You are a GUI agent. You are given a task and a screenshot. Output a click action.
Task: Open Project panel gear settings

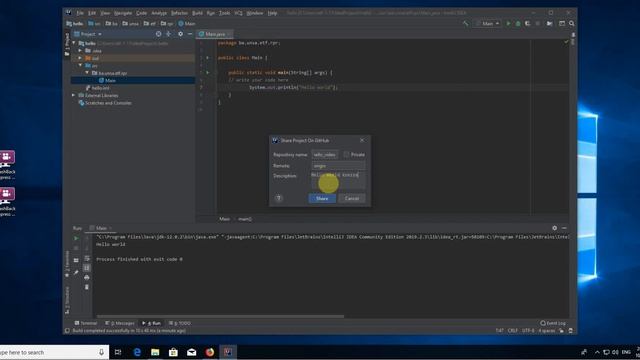pos(180,34)
